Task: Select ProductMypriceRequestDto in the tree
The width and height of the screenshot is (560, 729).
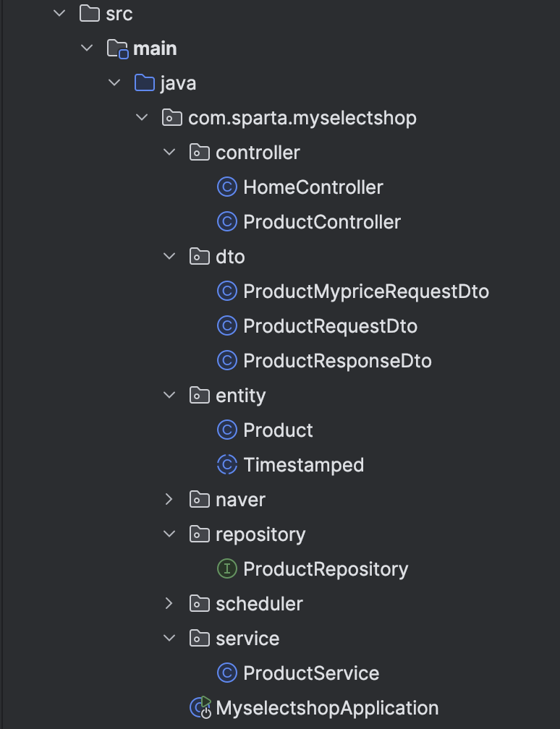Action: [x=366, y=291]
